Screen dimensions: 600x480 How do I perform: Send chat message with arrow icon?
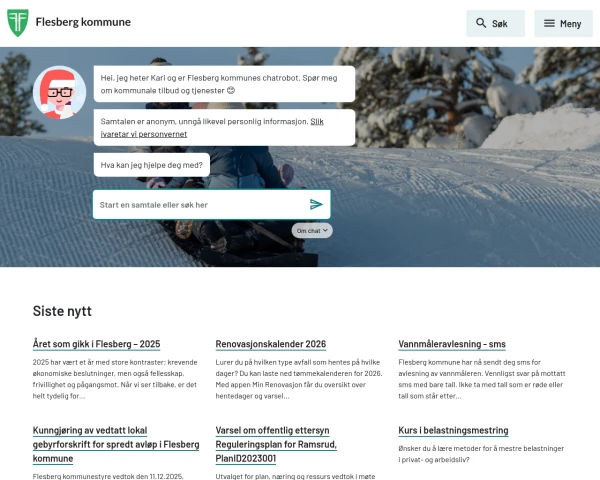316,204
